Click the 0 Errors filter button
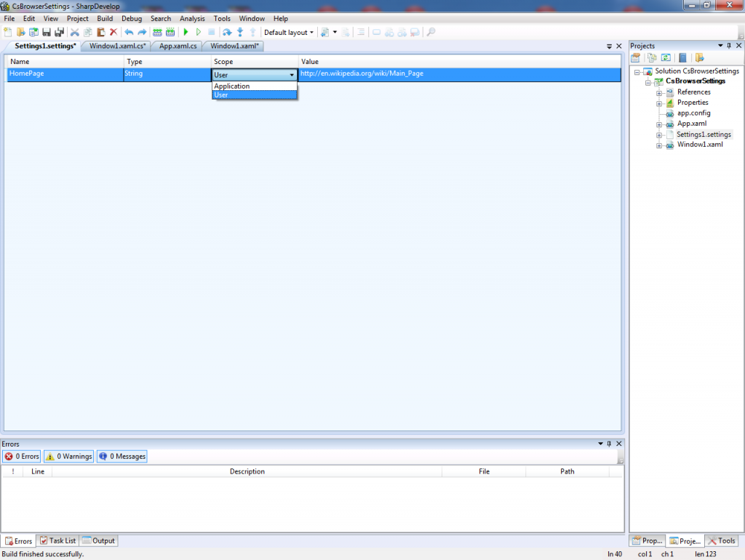This screenshot has height=560, width=745. (21, 456)
